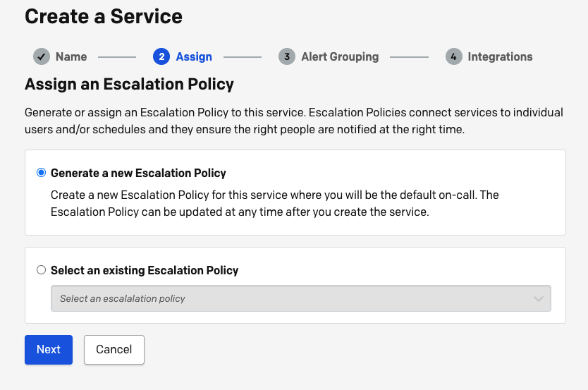Jump to the Alert Grouping step label
This screenshot has height=390, width=588.
[x=340, y=56]
